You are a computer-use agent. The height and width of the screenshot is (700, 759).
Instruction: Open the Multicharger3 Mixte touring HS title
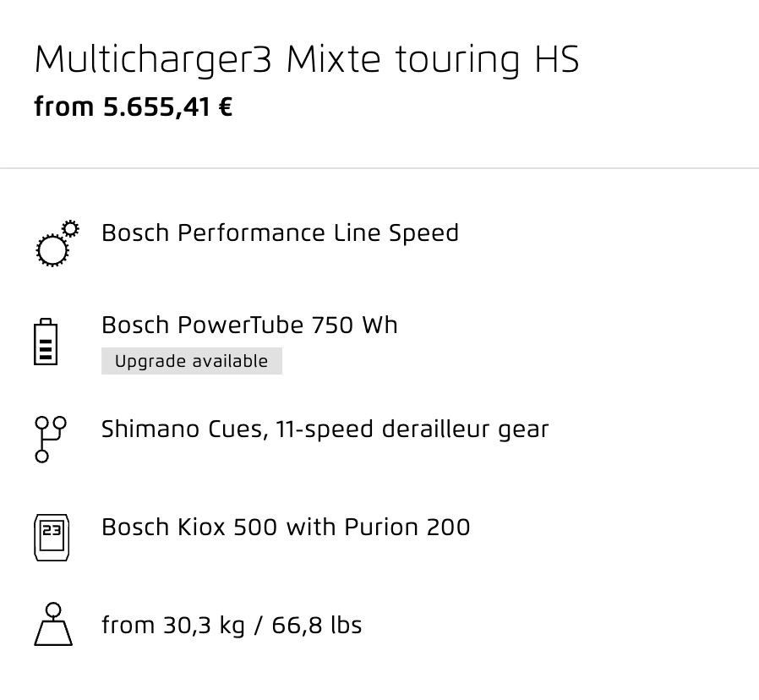(307, 60)
